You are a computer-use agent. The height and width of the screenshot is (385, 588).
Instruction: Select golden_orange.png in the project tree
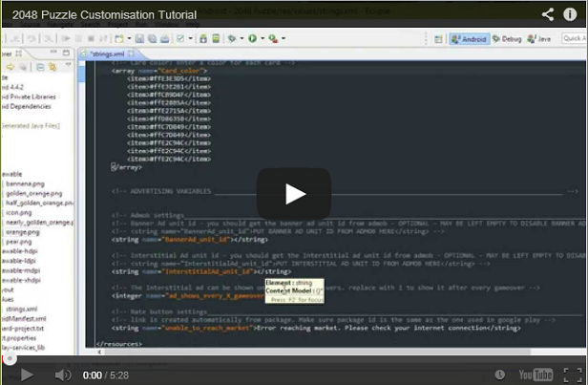click(x=34, y=194)
